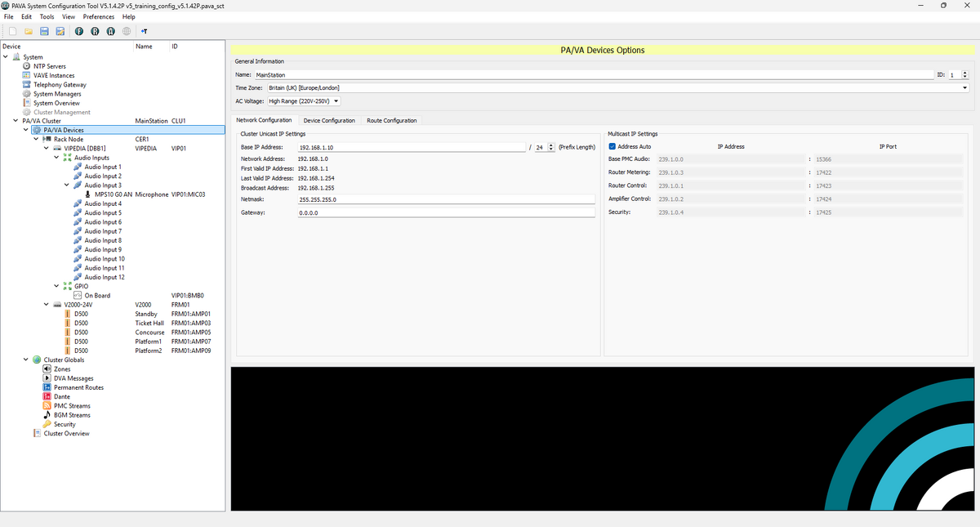Image resolution: width=980 pixels, height=527 pixels.
Task: Collapse the Rack Node expander
Action: [x=36, y=139]
